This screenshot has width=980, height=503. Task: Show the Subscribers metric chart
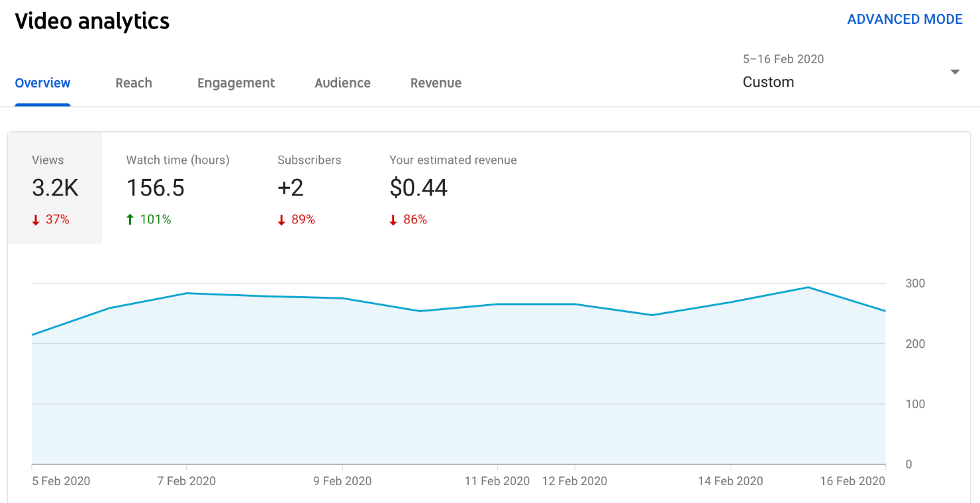[309, 188]
